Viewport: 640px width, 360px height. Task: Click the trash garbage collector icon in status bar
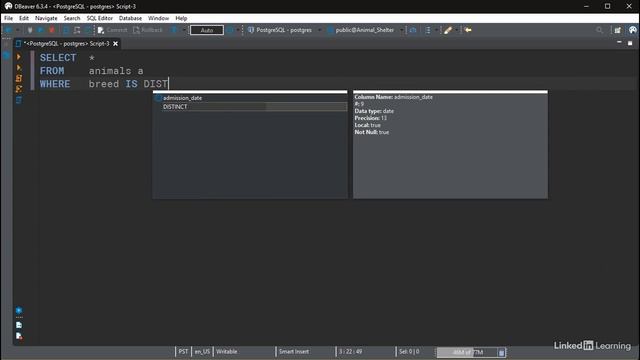point(502,352)
